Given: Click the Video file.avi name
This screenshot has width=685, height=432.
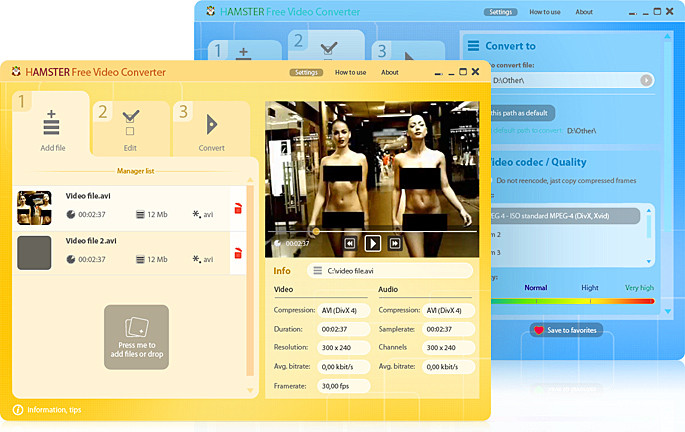Looking at the screenshot, I should pyautogui.click(x=88, y=196).
